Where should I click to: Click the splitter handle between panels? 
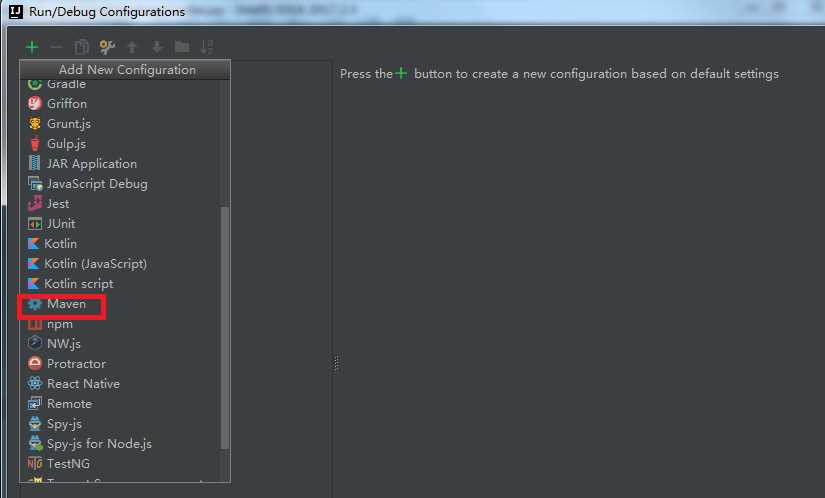click(337, 363)
